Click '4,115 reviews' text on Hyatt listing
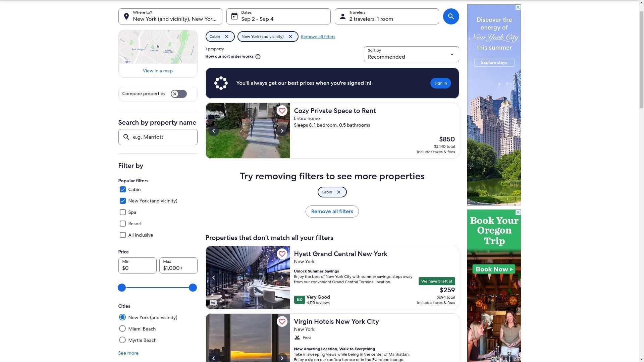This screenshot has width=644, height=362. (318, 303)
